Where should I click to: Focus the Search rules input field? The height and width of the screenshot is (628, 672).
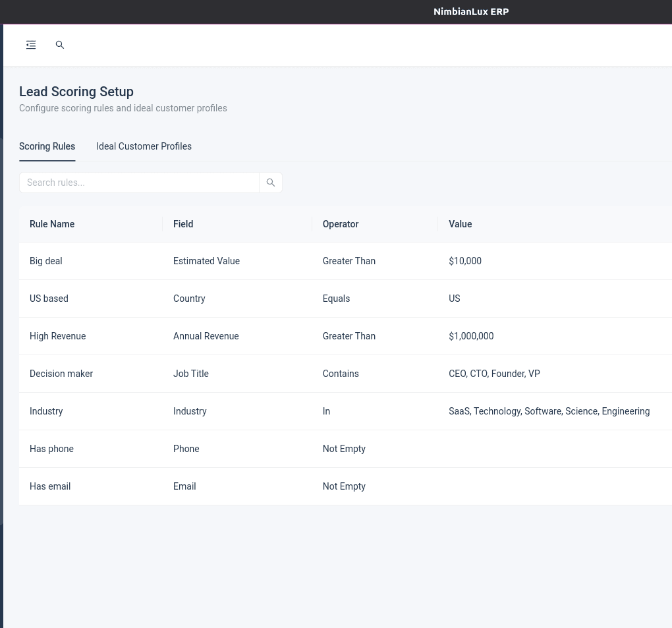(x=139, y=183)
